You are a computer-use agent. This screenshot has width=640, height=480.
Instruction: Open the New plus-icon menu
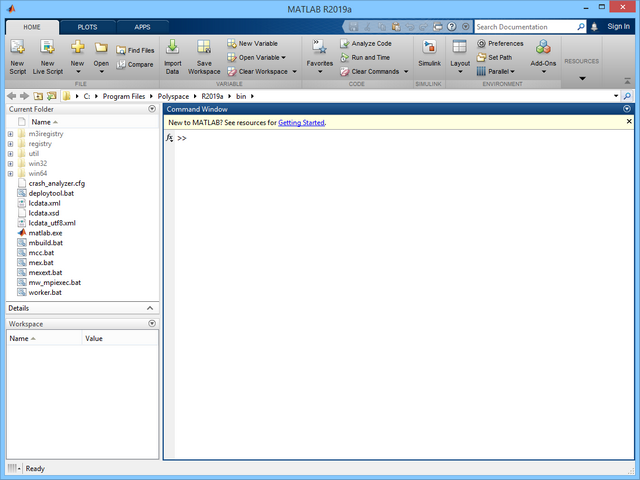point(77,57)
